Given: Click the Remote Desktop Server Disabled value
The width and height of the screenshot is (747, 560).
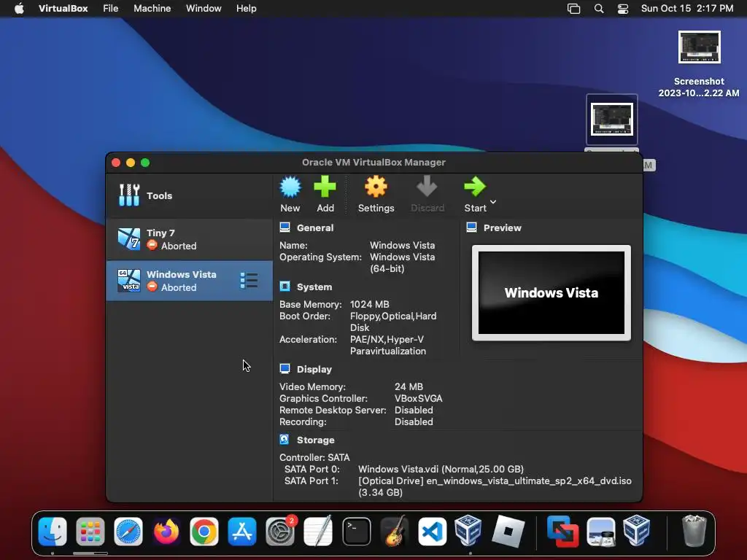Looking at the screenshot, I should click(414, 410).
